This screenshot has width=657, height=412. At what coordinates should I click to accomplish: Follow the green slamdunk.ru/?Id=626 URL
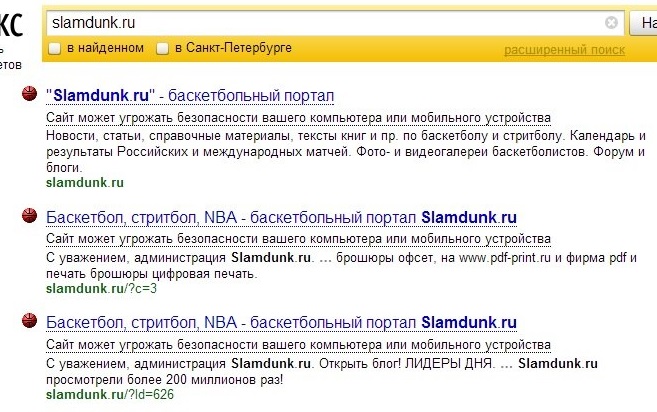[110, 394]
